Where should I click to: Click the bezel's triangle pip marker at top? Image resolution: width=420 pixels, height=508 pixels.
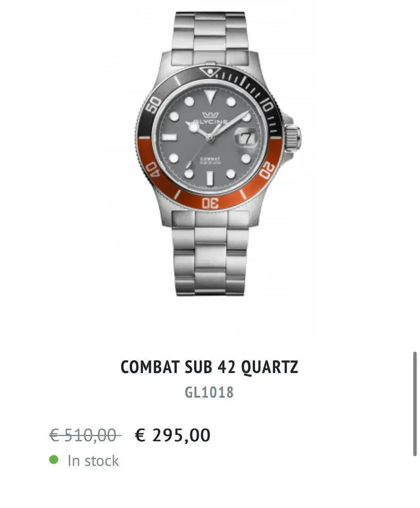pos(210,72)
